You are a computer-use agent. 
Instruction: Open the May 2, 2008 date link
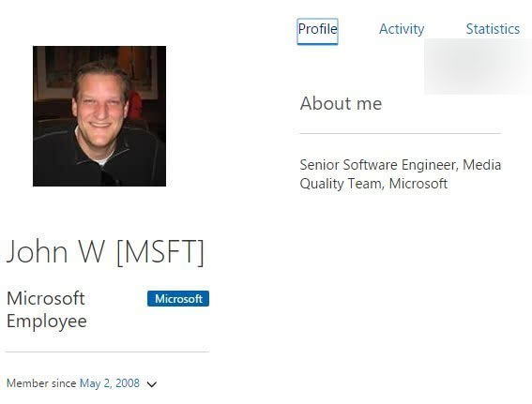click(110, 383)
